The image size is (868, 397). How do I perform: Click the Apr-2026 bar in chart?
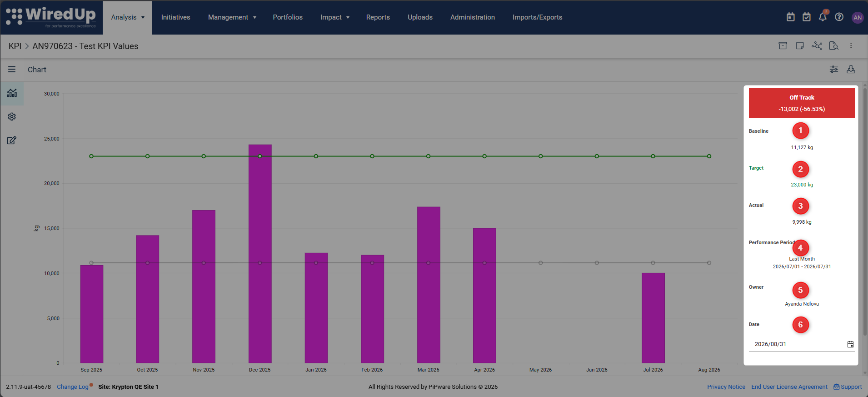[484, 296]
